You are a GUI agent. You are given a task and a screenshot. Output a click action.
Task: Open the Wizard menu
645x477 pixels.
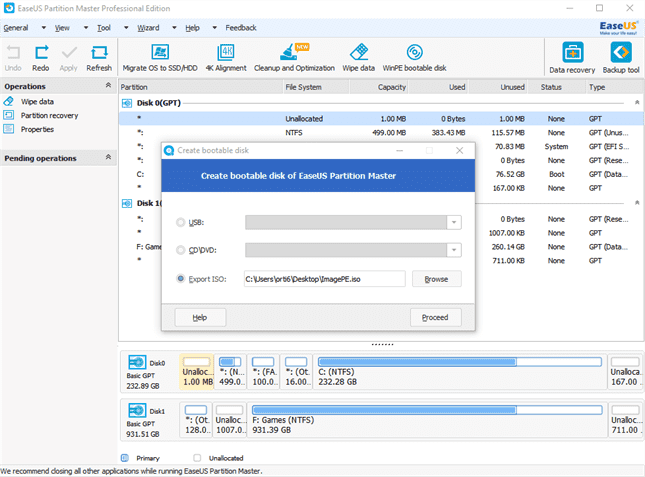coord(148,28)
